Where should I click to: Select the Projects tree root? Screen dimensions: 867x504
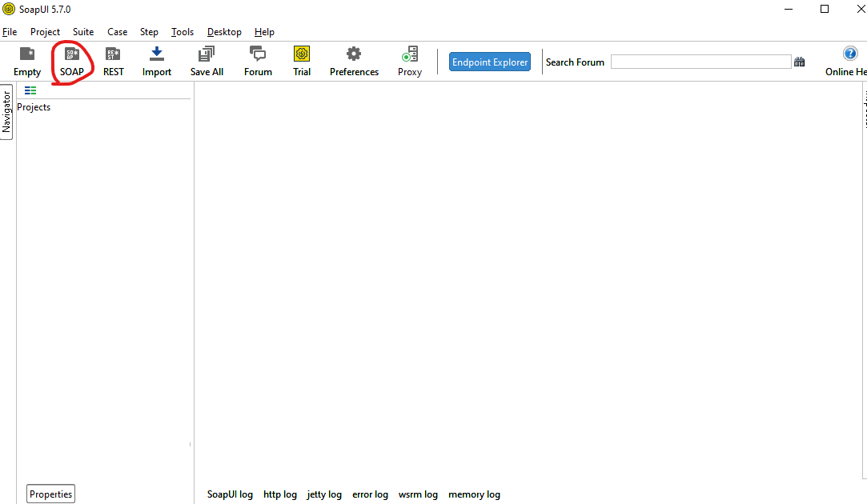point(34,107)
